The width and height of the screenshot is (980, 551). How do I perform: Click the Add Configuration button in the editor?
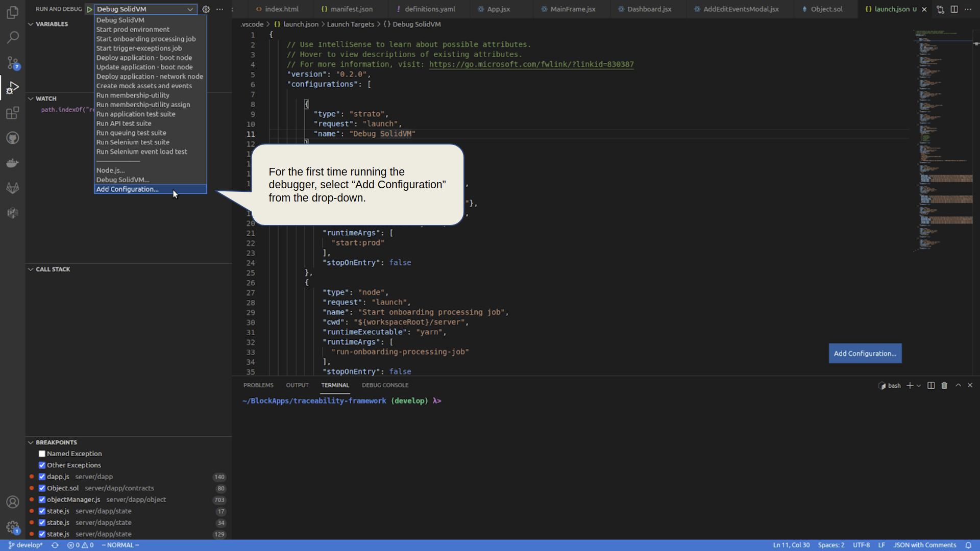tap(865, 353)
